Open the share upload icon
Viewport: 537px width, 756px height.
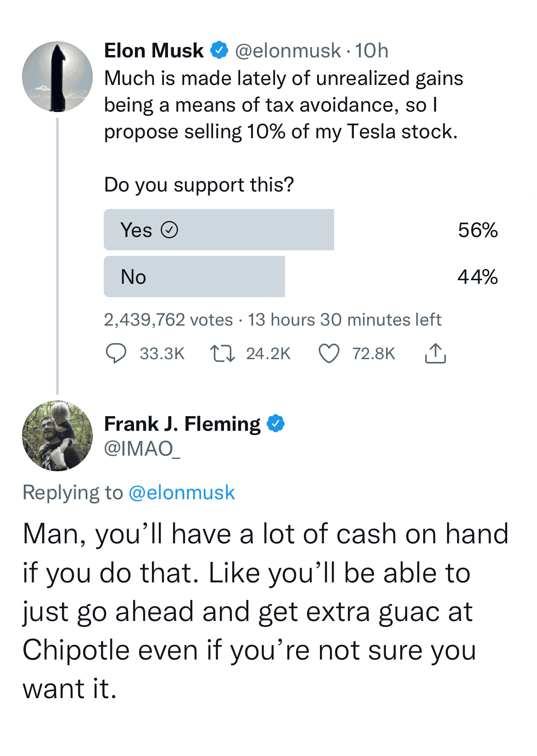(435, 354)
